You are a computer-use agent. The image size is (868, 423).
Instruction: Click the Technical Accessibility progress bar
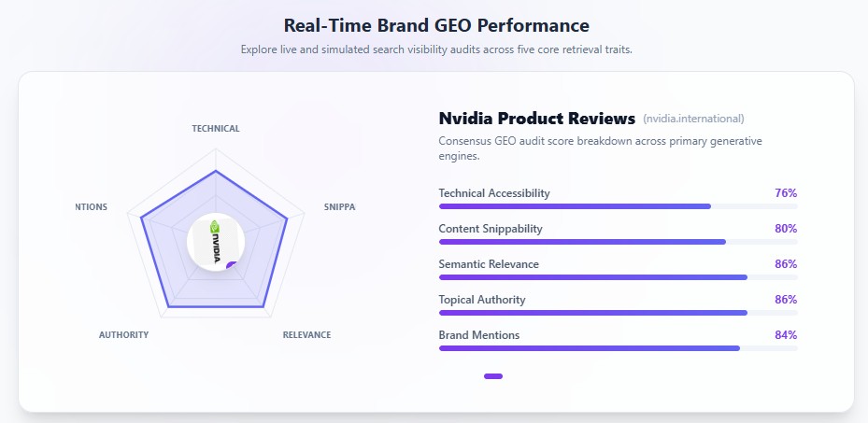click(619, 206)
